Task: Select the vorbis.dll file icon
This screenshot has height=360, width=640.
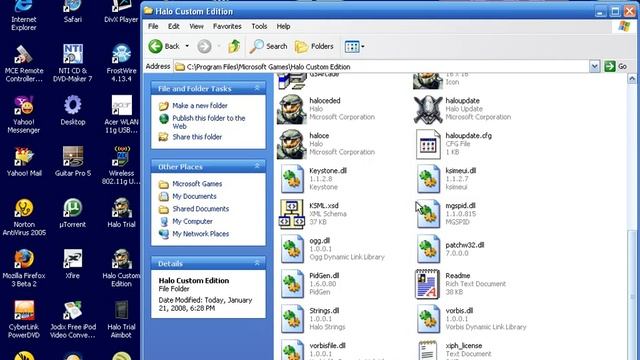Action: coord(428,319)
